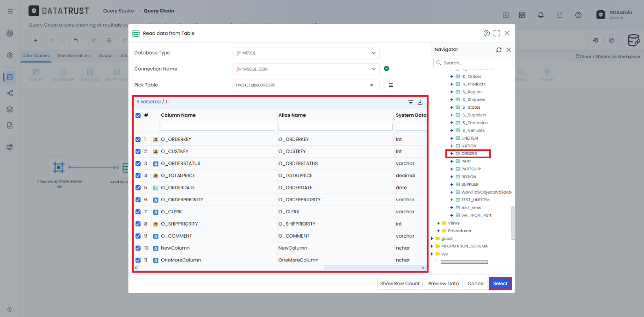Viewport: 644px width, 317px height.
Task: Uncheck the O_CUSTKEY column checkbox
Action: click(138, 151)
